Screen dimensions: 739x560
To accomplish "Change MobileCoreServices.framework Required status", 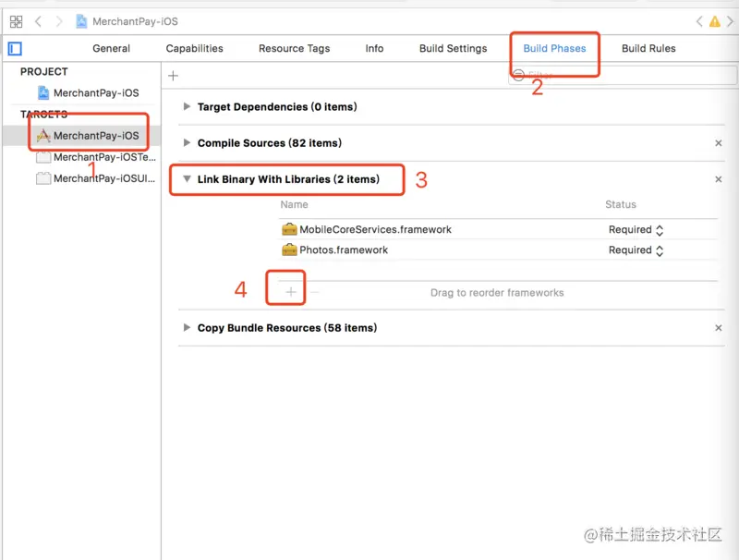I will coord(636,229).
